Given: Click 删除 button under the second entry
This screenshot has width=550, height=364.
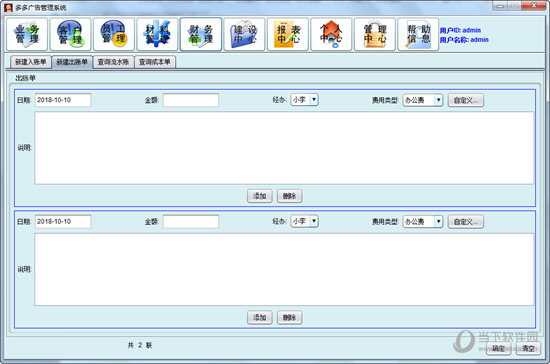Looking at the screenshot, I should point(289,318).
